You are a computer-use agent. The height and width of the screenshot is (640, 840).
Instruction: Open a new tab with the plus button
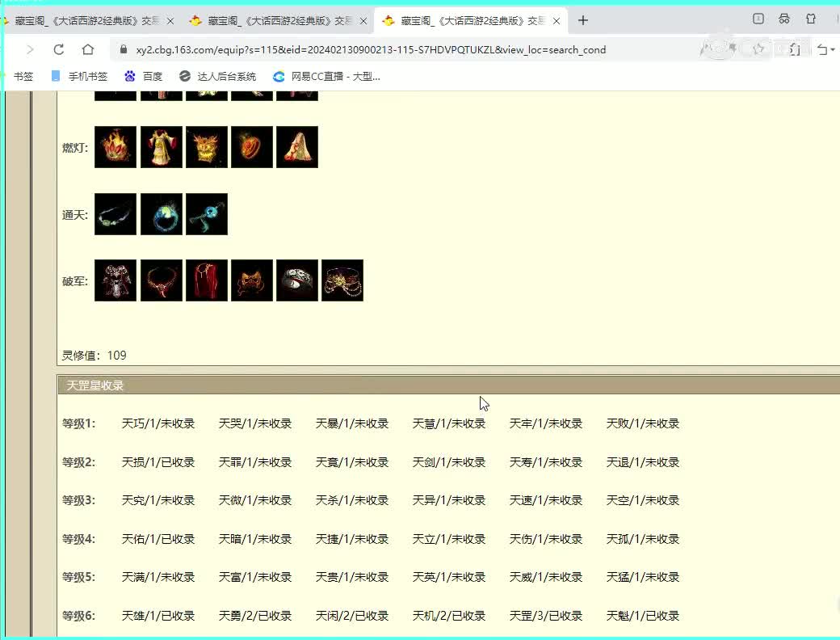point(583,20)
